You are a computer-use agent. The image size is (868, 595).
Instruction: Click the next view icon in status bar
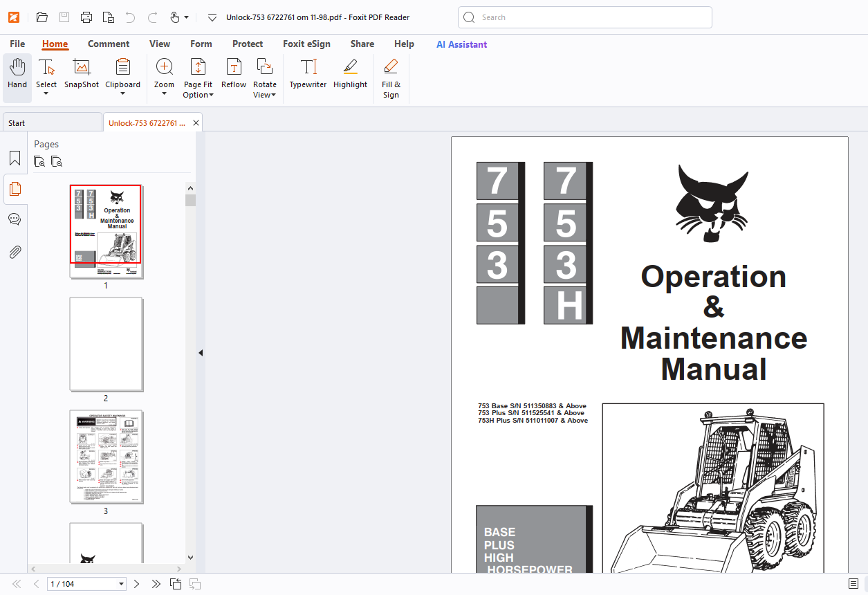(195, 584)
